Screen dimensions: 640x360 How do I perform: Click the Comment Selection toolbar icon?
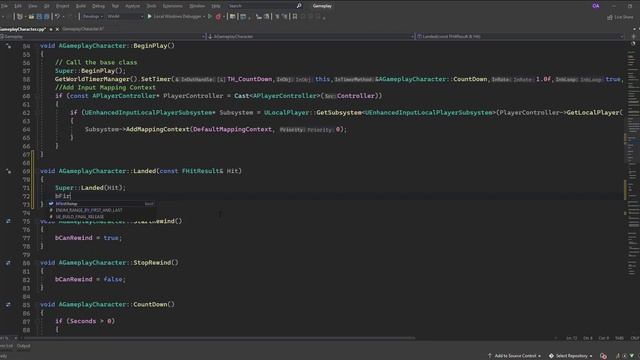277,17
